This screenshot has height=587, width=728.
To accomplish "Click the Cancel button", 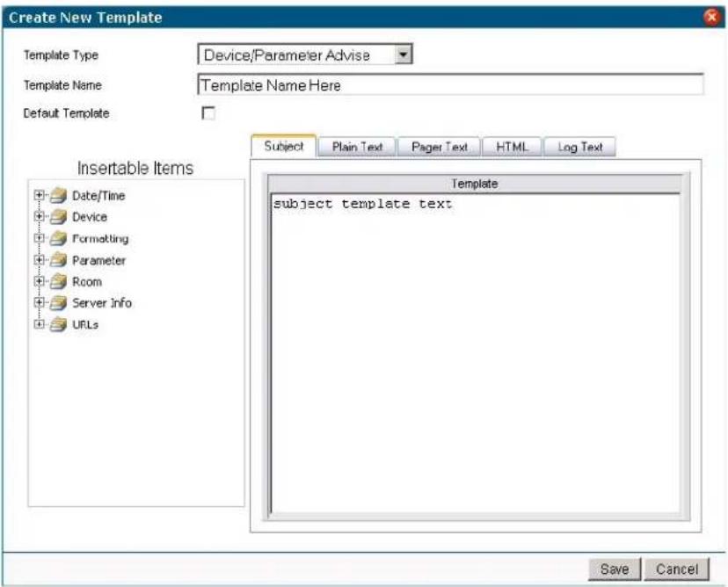I will point(677,569).
